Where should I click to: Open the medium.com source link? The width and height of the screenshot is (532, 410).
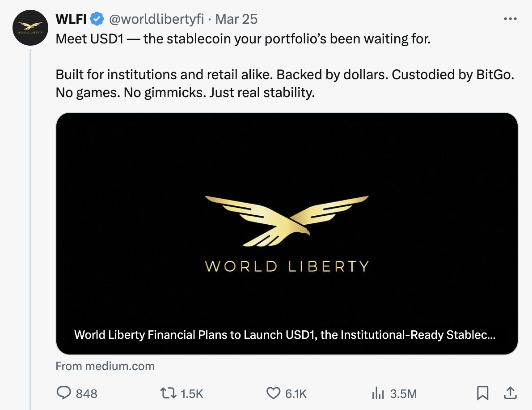pyautogui.click(x=105, y=366)
